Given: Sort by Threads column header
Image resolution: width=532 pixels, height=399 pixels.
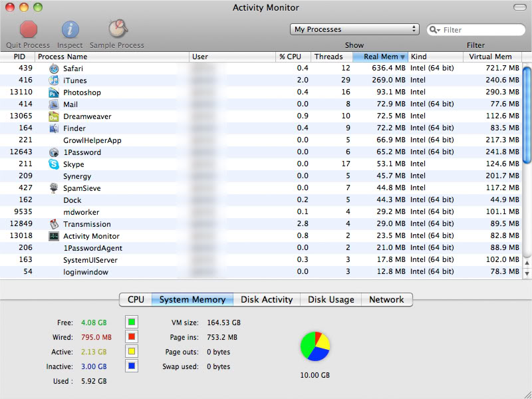Looking at the screenshot, I should point(332,57).
